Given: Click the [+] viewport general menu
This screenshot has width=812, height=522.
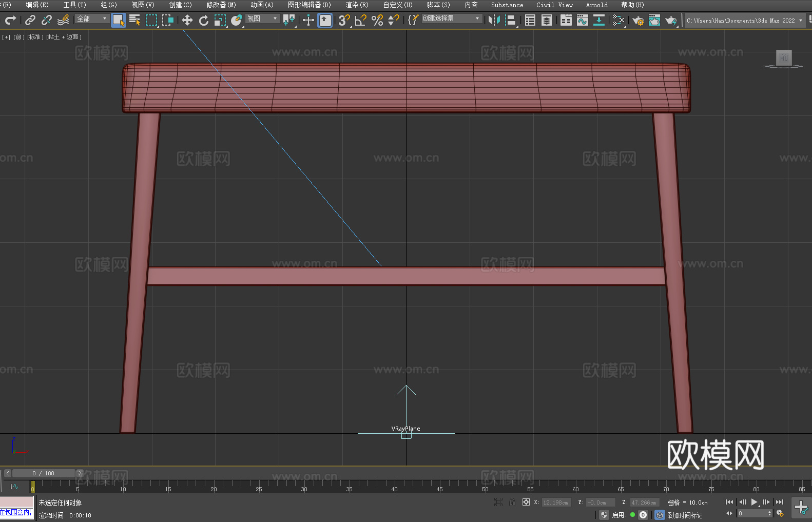Looking at the screenshot, I should click(x=6, y=37).
